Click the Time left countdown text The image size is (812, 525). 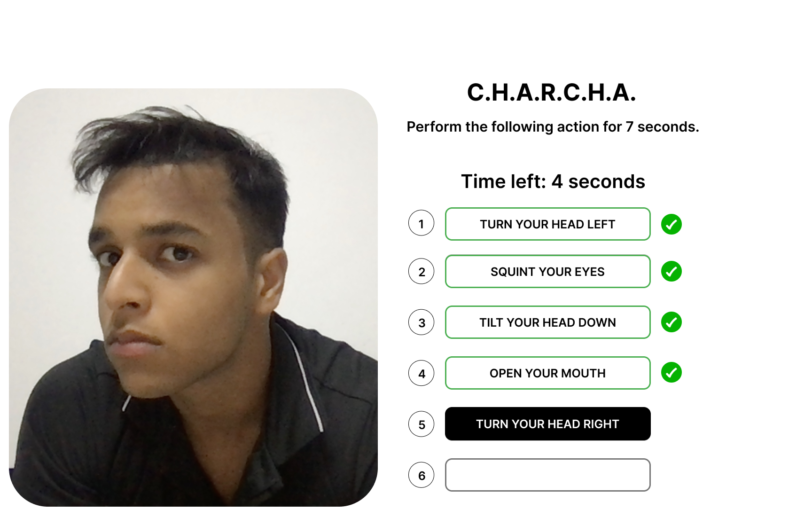553,181
